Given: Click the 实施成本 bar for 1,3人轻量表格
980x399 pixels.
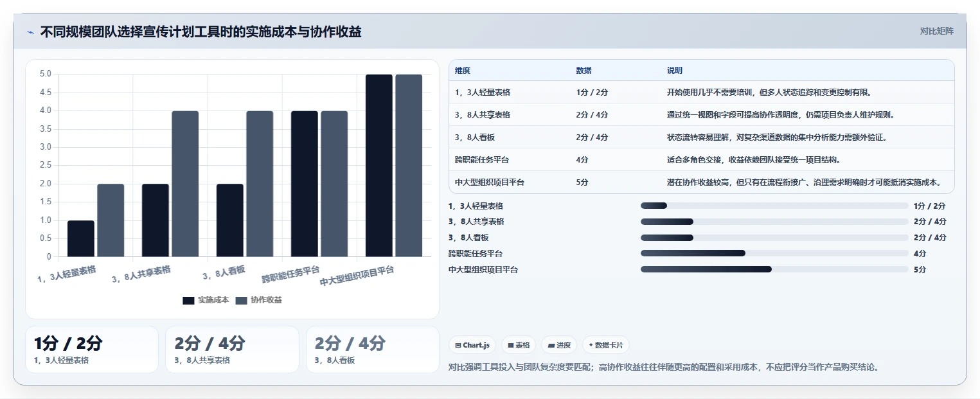Looking at the screenshot, I should point(81,238).
